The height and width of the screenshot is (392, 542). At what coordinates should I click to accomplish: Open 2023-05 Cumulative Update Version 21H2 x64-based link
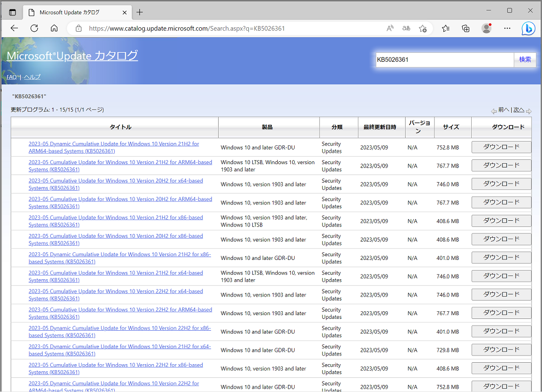pos(116,276)
